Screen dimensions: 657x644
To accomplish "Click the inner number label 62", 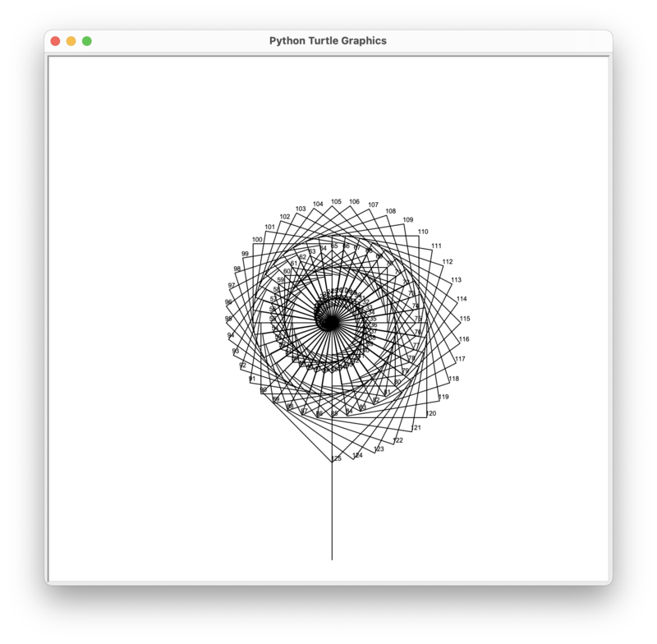I will pos(302,257).
